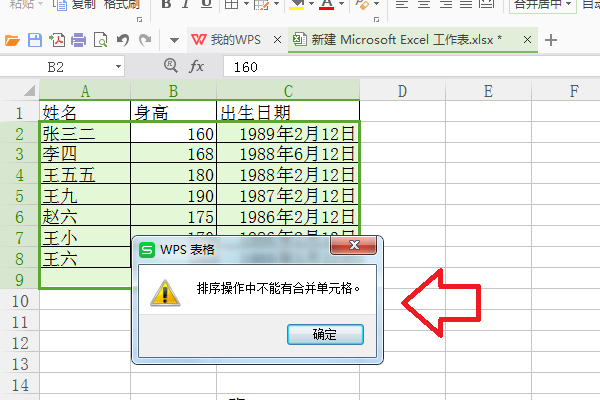The image size is (600, 400).
Task: Undo the last action
Action: [x=123, y=40]
